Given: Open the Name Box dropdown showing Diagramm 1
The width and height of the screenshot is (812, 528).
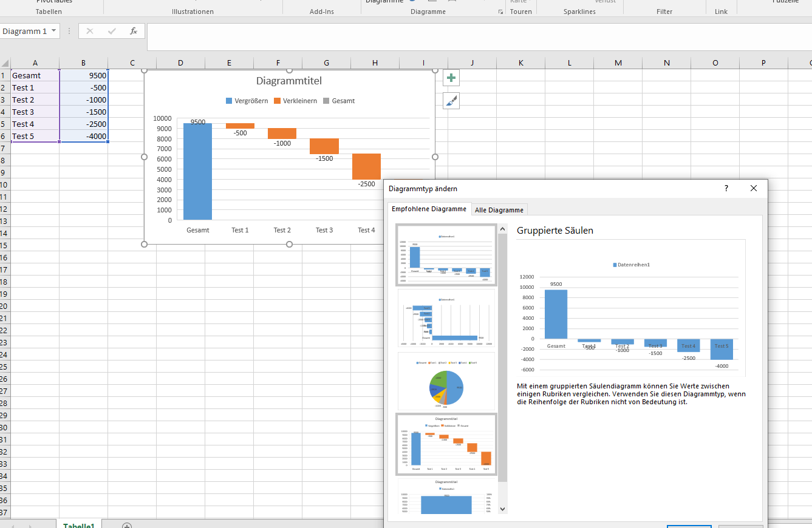Looking at the screenshot, I should click(52, 31).
